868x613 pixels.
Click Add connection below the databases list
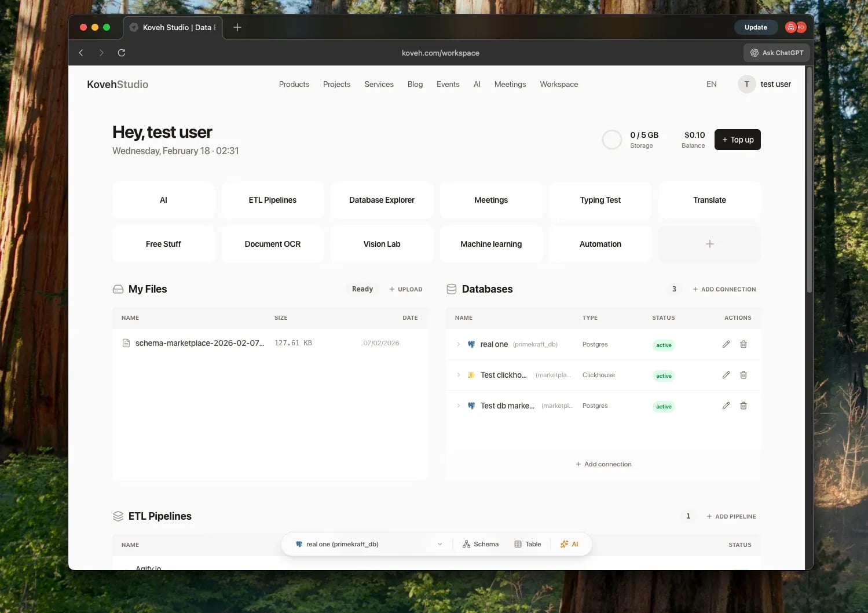click(603, 464)
